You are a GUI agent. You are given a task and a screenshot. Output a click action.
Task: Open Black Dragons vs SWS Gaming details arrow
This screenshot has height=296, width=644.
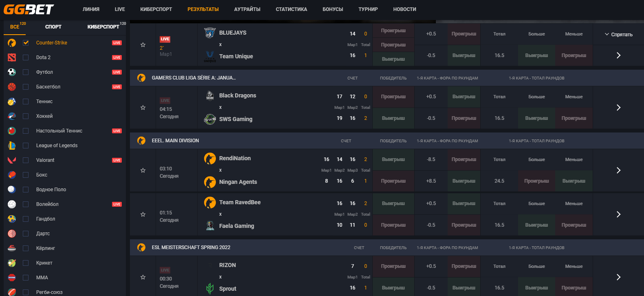[618, 108]
